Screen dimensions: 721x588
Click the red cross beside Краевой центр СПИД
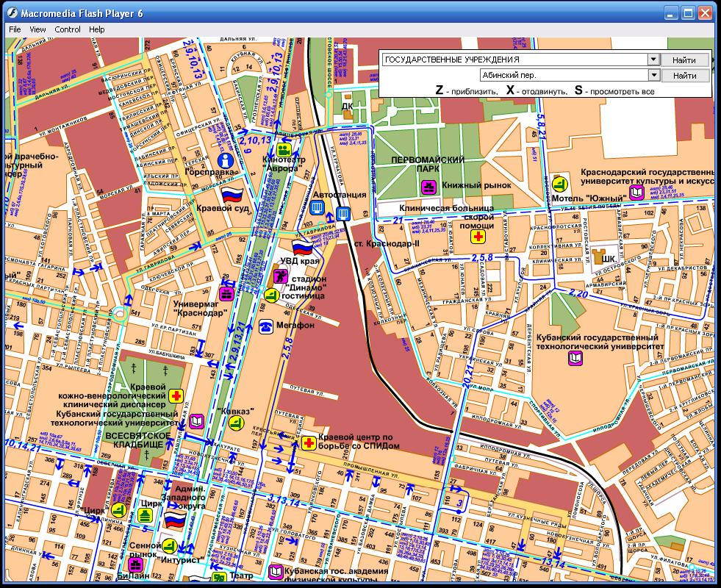[309, 442]
